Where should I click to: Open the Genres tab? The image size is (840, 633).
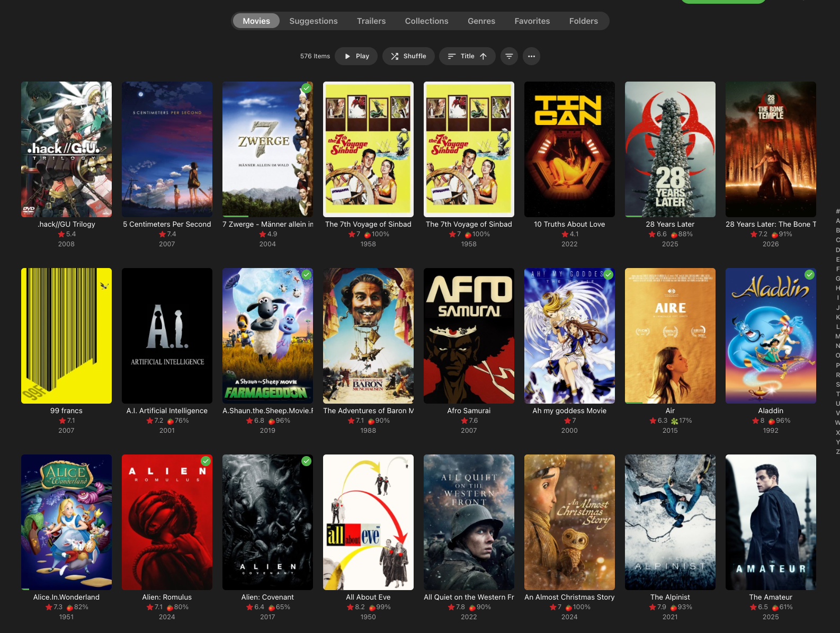coord(481,21)
